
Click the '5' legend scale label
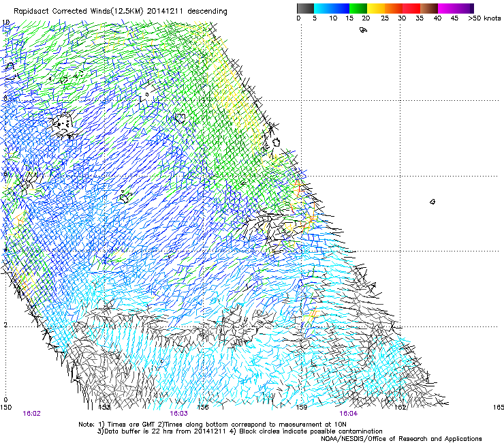(315, 18)
